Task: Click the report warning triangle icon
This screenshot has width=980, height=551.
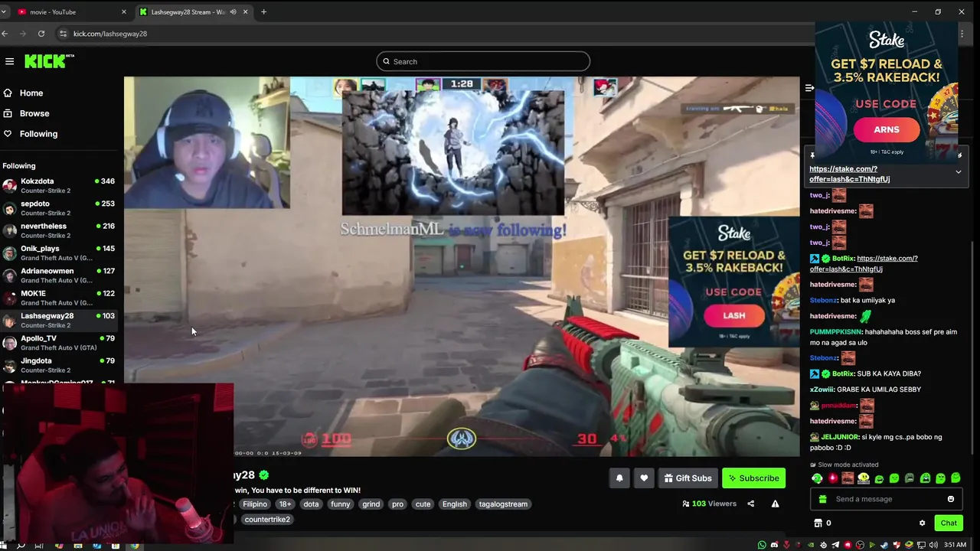Action: point(775,504)
